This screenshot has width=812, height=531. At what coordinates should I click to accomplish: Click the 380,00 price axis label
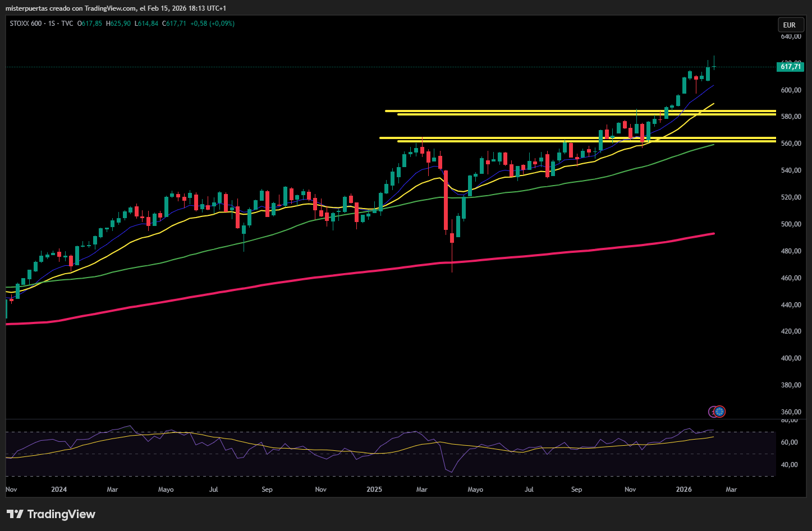pos(791,385)
